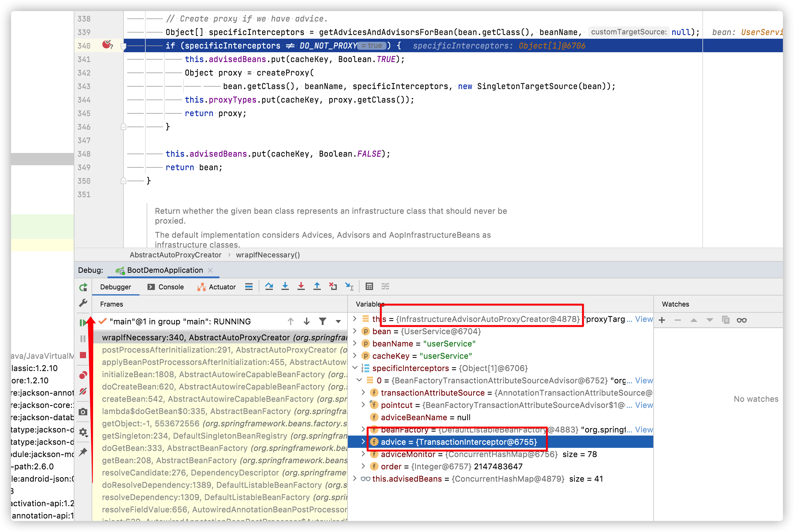Click the red Stop debugging square

click(83, 355)
